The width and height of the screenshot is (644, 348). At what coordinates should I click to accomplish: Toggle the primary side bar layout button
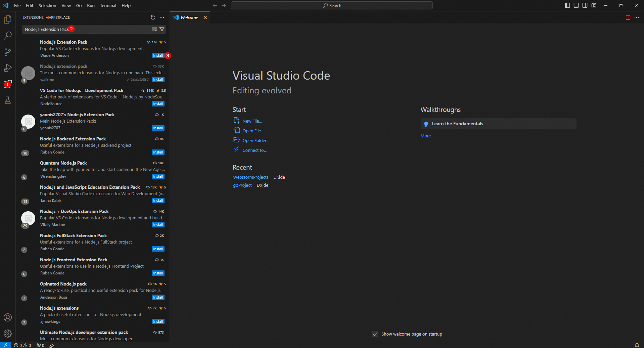(567, 5)
